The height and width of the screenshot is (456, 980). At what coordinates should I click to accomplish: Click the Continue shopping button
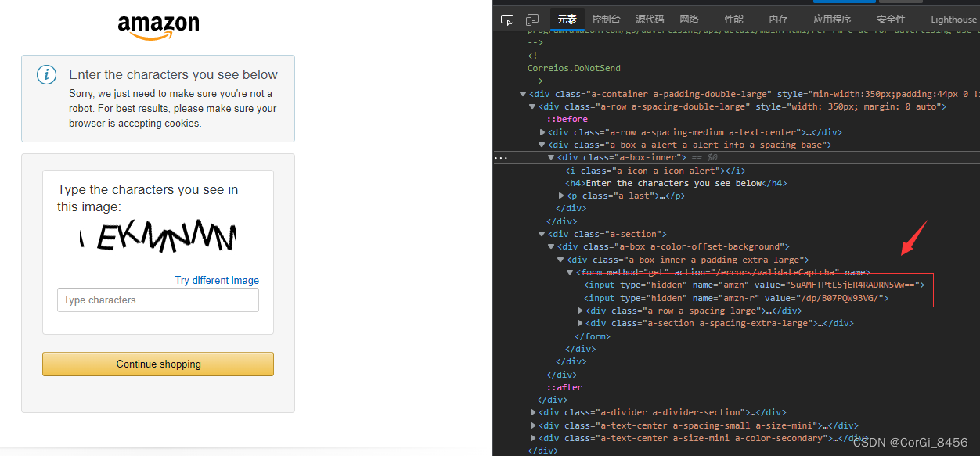tap(158, 364)
